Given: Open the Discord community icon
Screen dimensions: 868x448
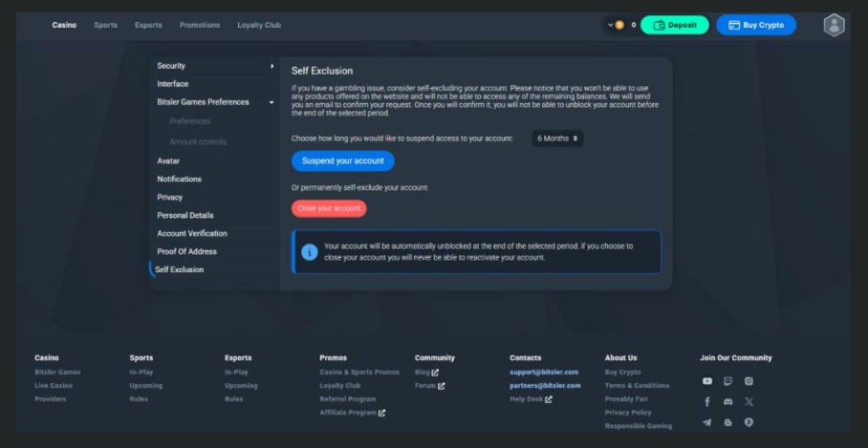Looking at the screenshot, I should (x=728, y=402).
